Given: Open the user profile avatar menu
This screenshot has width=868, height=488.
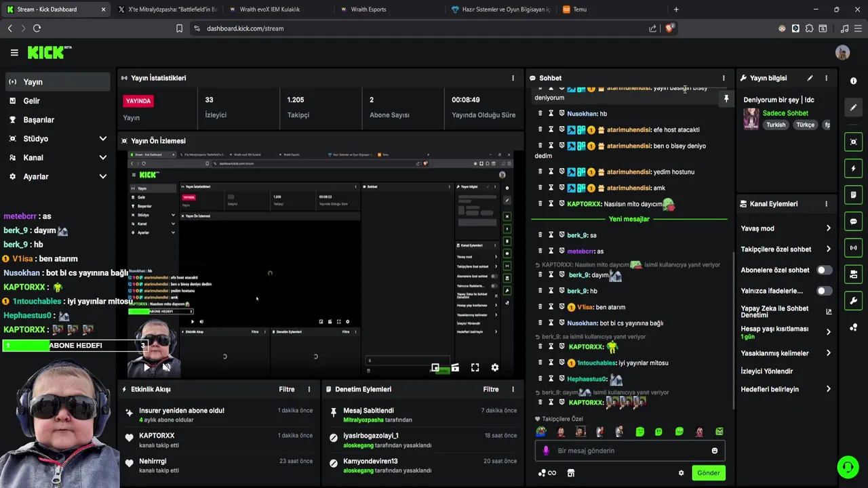Looking at the screenshot, I should [x=842, y=53].
